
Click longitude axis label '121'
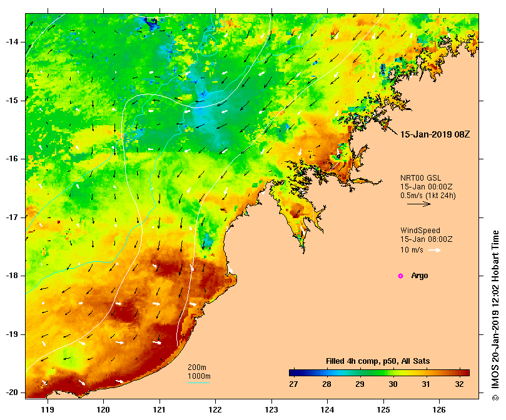point(159,410)
